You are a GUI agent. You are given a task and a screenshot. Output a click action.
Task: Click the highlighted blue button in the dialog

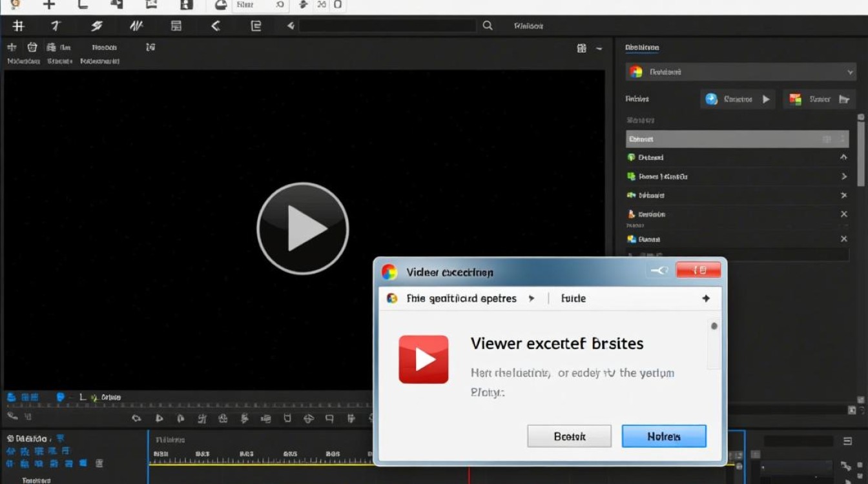(x=664, y=436)
